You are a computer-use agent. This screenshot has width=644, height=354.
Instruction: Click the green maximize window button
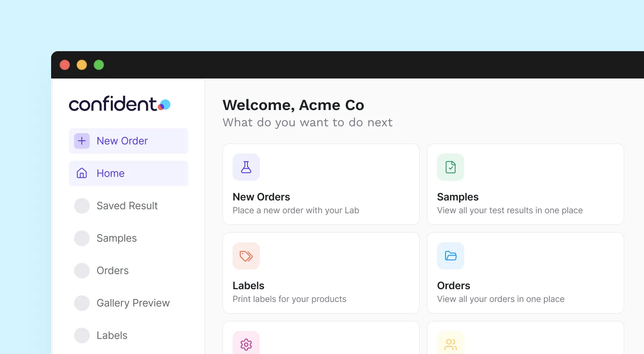(x=99, y=65)
